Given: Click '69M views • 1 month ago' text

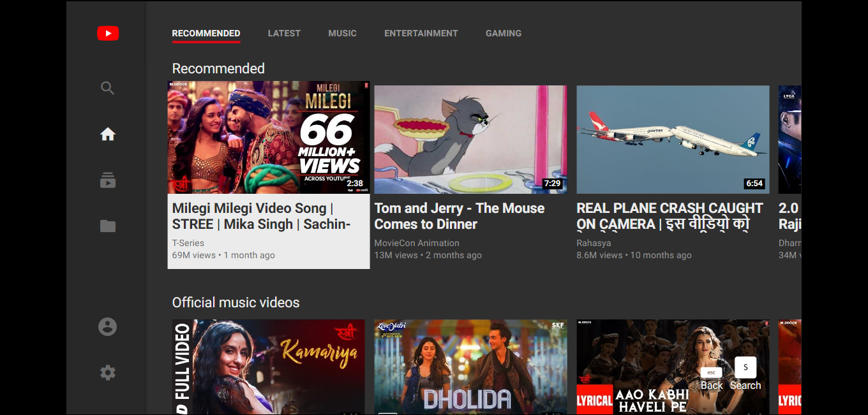Looking at the screenshot, I should 223,255.
